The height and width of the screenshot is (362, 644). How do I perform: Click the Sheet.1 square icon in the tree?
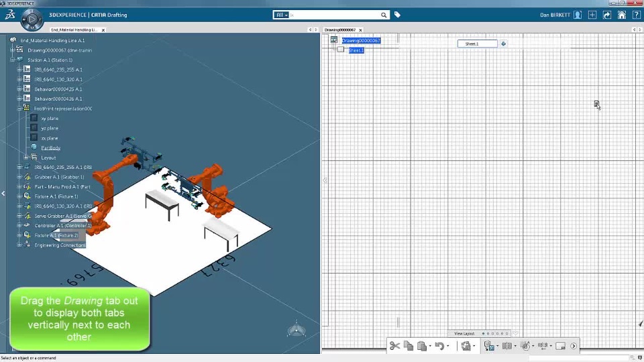341,50
